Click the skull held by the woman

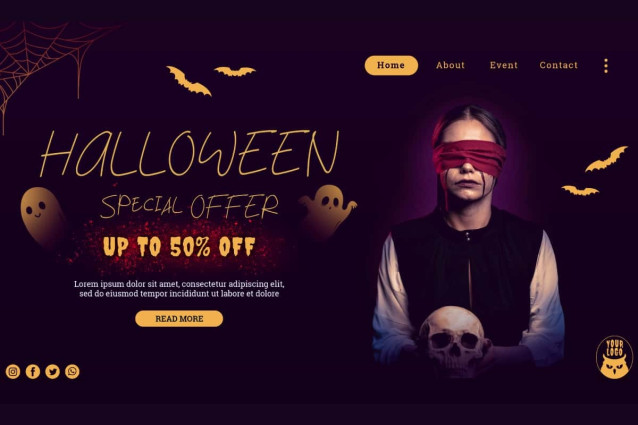454,341
